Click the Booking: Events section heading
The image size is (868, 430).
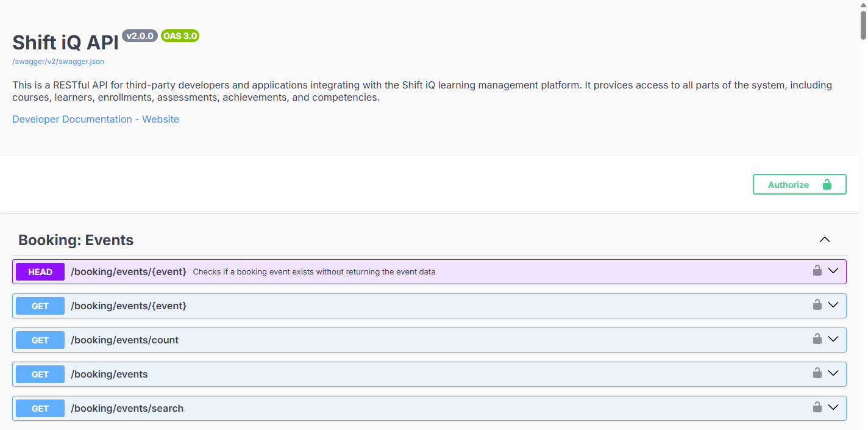(76, 240)
